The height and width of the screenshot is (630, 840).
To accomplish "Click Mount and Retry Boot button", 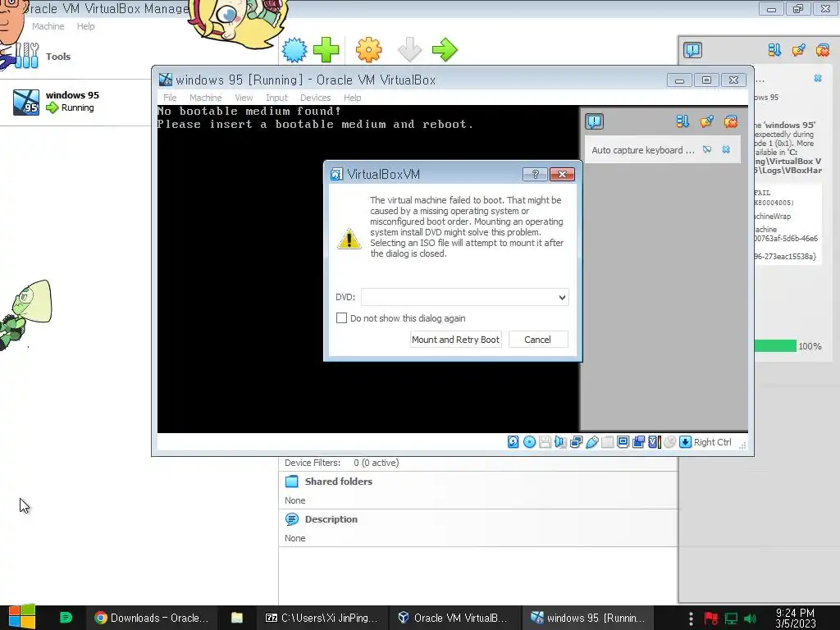I will coord(455,340).
